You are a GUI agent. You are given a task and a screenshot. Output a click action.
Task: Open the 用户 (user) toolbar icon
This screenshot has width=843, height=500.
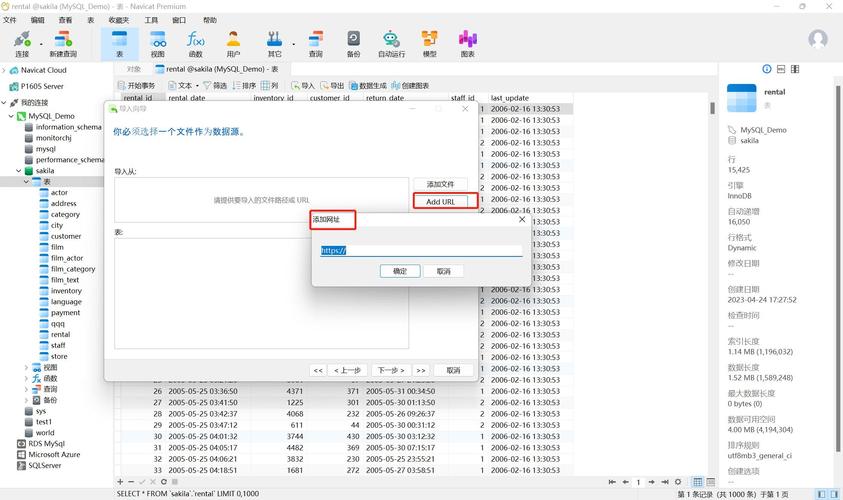[233, 44]
